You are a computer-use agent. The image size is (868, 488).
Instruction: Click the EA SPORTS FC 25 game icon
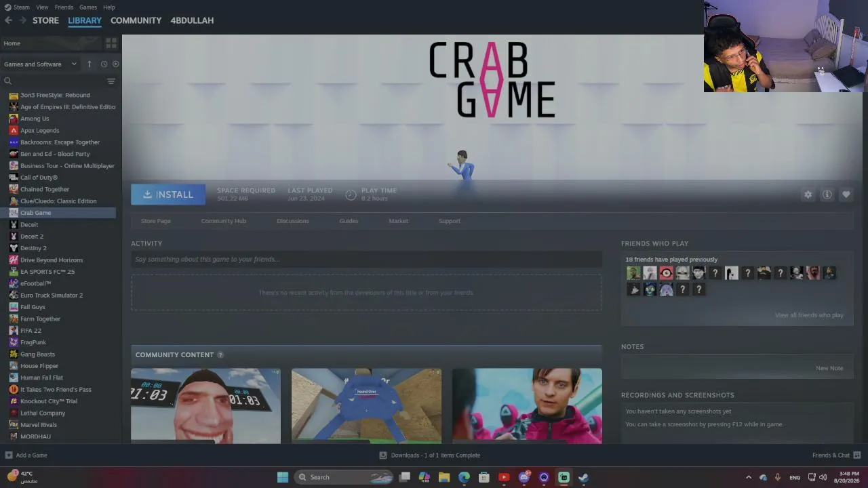(14, 272)
